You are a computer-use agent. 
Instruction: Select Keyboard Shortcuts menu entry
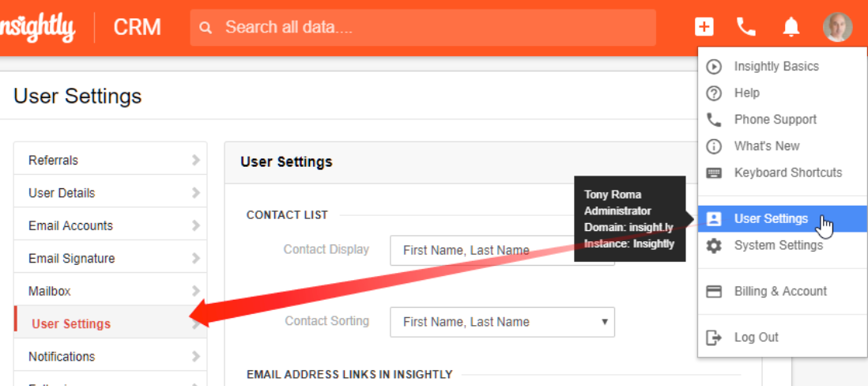tap(782, 172)
